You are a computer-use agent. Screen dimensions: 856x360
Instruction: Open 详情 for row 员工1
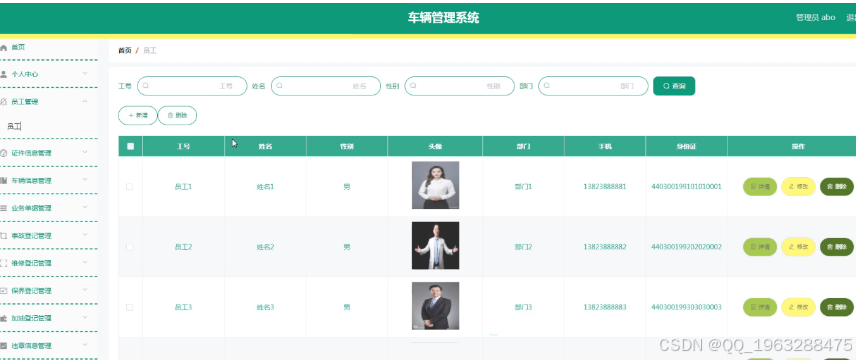pos(759,186)
